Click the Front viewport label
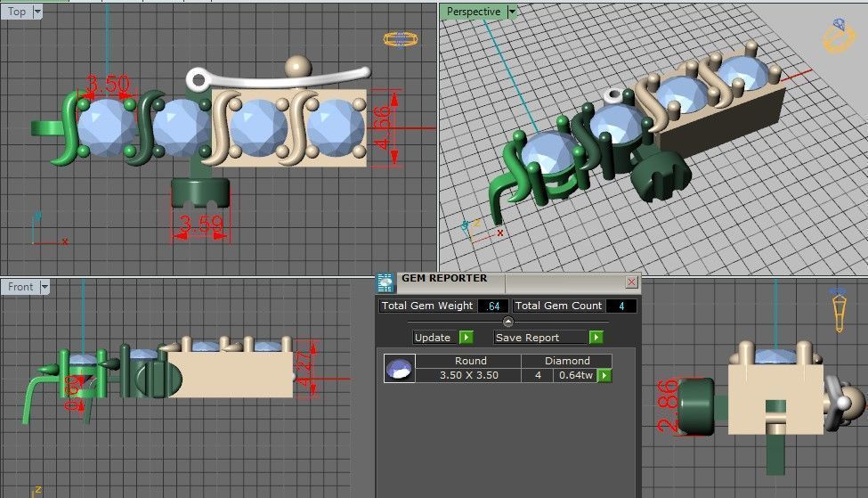868x498 pixels. pos(20,287)
